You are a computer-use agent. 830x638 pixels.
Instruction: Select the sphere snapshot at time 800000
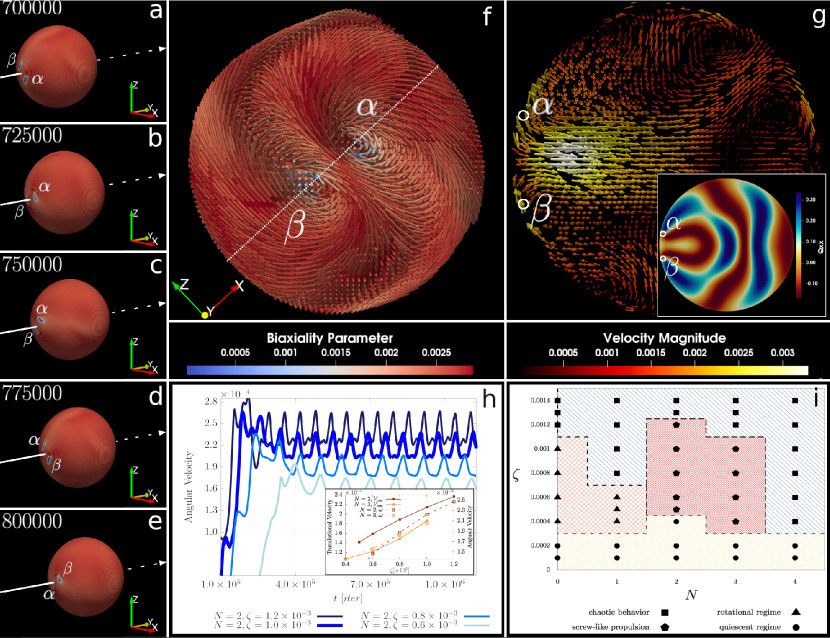[85, 577]
